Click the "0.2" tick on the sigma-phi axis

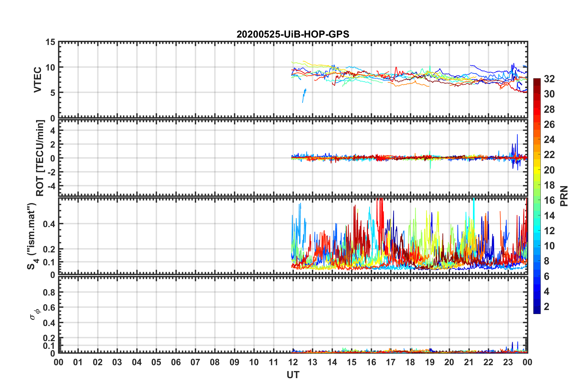click(x=49, y=338)
